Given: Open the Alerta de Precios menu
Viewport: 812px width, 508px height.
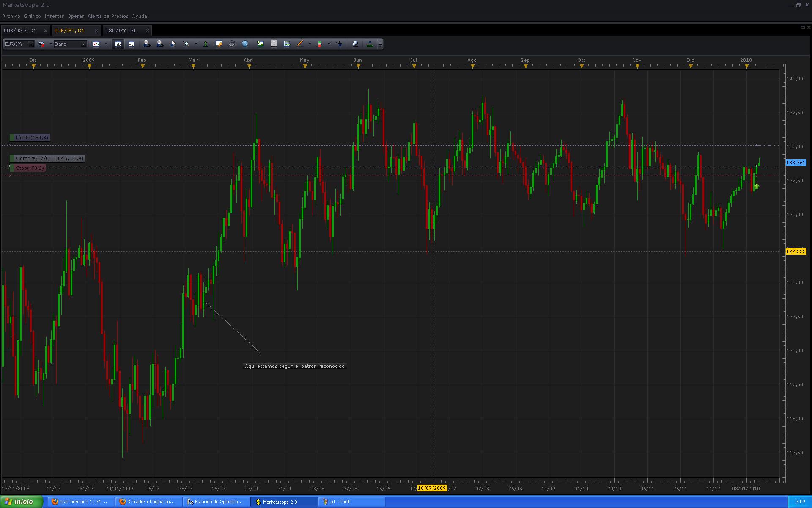Looking at the screenshot, I should pos(108,16).
